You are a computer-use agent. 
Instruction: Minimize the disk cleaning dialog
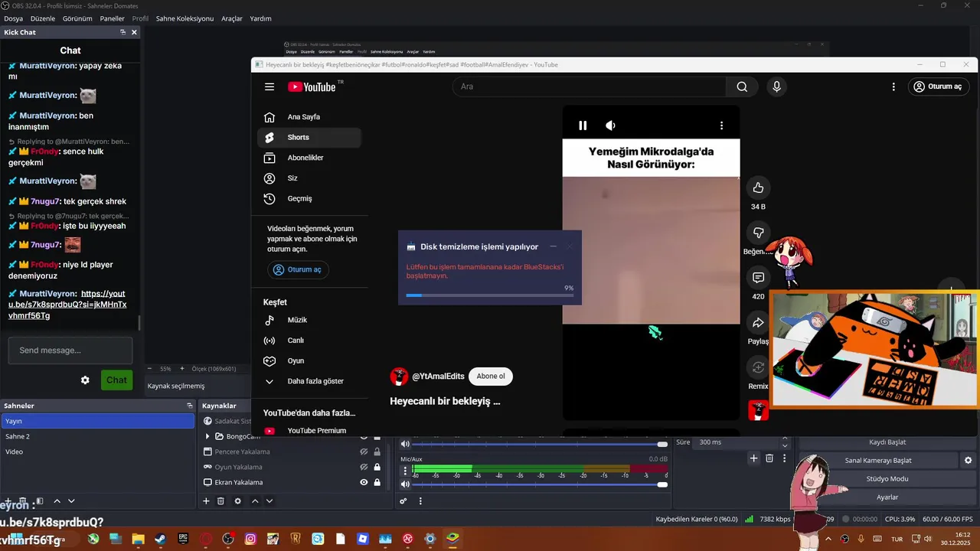point(553,246)
